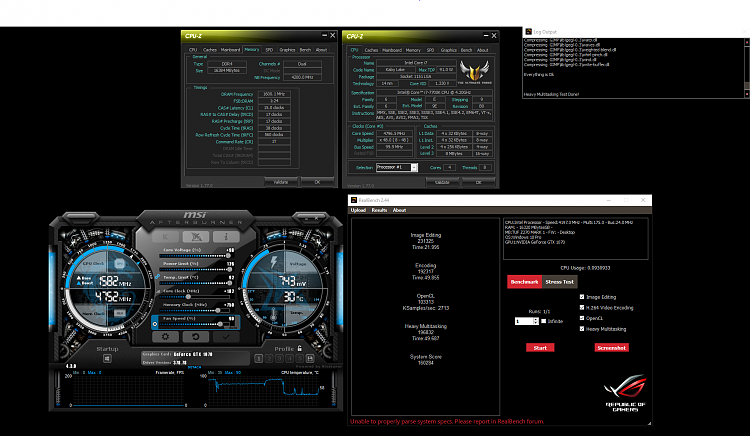The width and height of the screenshot is (750, 436).
Task: Open Memory tab in right CPU-Z window
Action: tap(413, 50)
